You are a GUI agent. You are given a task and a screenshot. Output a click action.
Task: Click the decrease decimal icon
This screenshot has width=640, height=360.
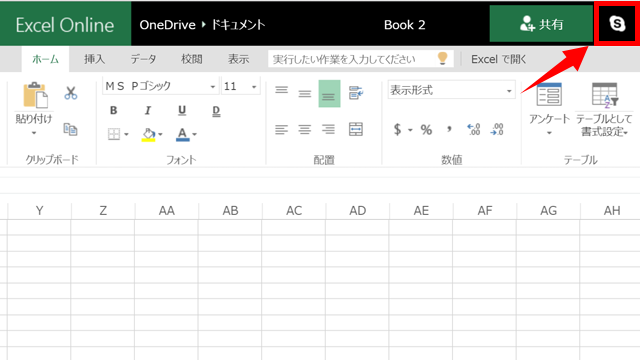[497, 129]
